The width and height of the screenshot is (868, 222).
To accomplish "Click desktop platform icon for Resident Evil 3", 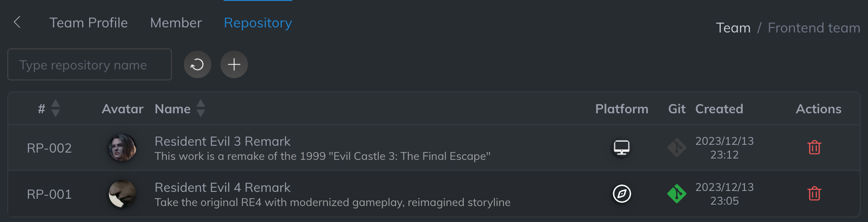I will click(x=622, y=148).
